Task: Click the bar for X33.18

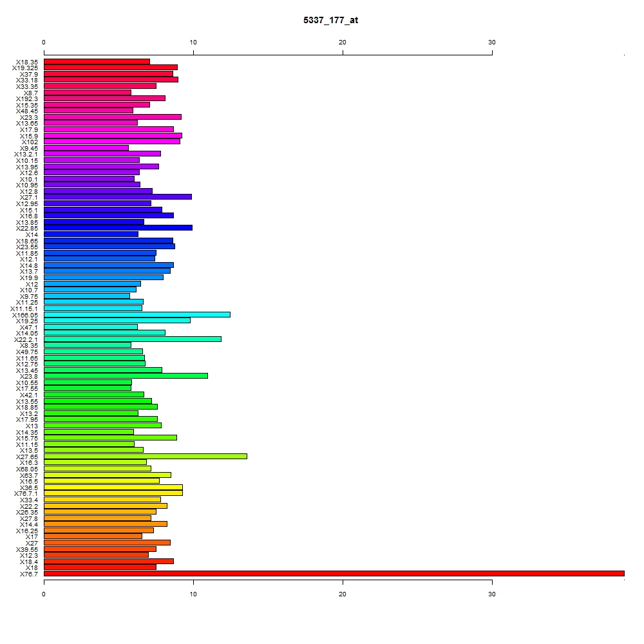Action: coord(111,80)
